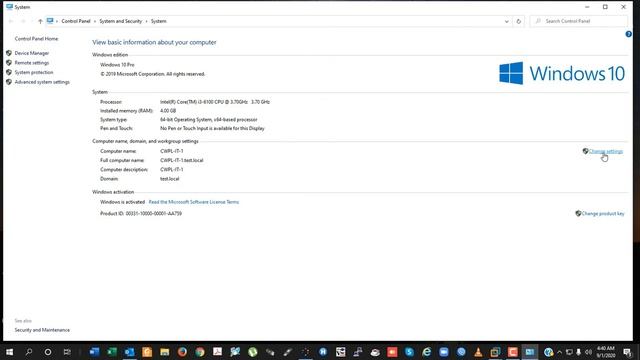Screen dimensions: 640x360
Task: Launch Word from the taskbar
Action: point(94,352)
